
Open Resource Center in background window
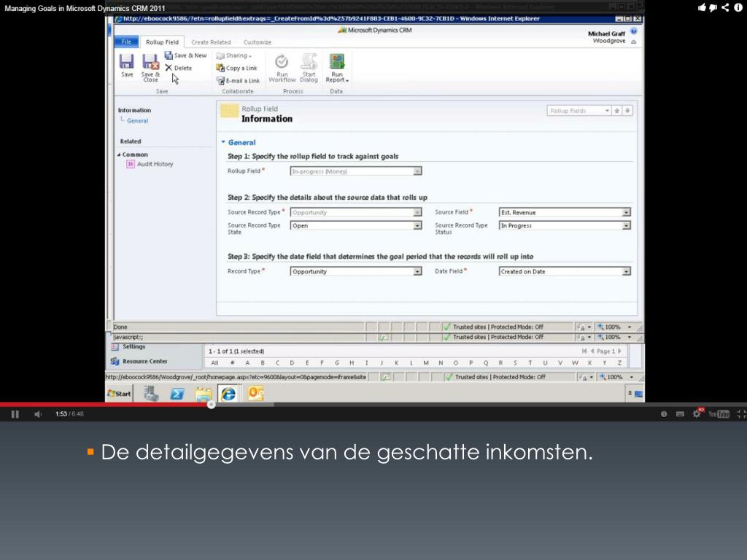139,362
